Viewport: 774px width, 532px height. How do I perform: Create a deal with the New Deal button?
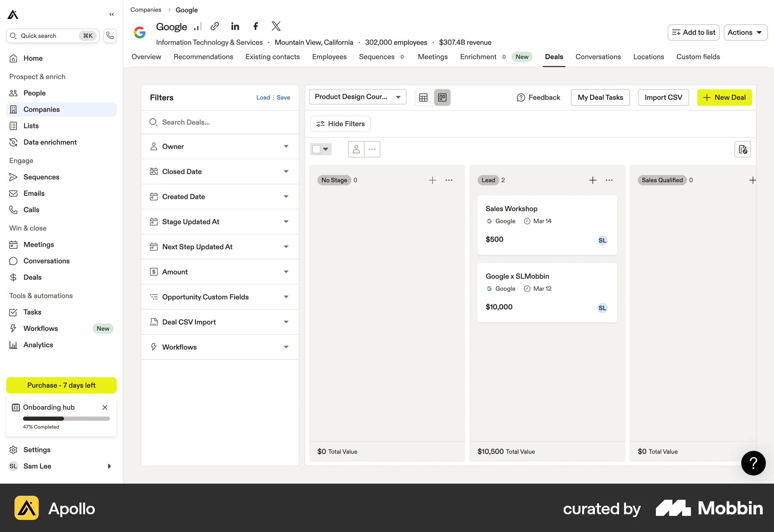(x=724, y=97)
